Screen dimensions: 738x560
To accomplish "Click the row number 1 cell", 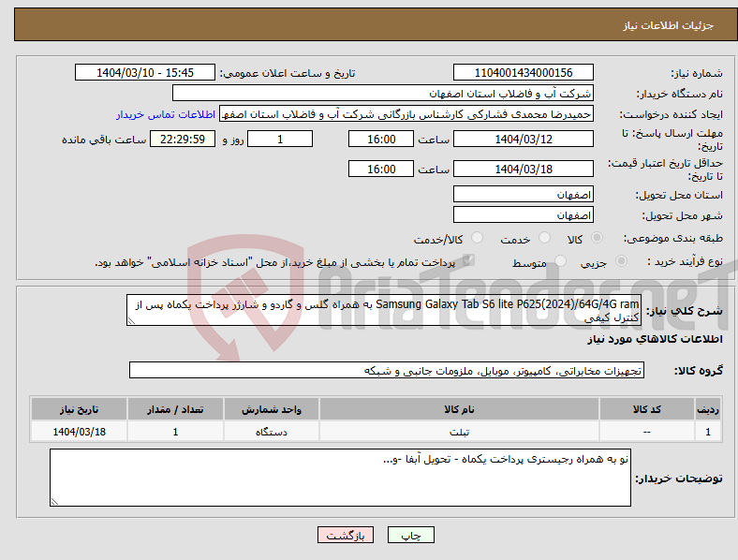I will (708, 431).
